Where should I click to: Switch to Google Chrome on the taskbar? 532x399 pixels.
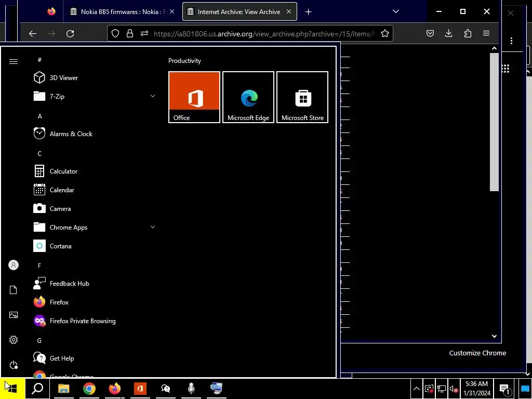(89, 389)
